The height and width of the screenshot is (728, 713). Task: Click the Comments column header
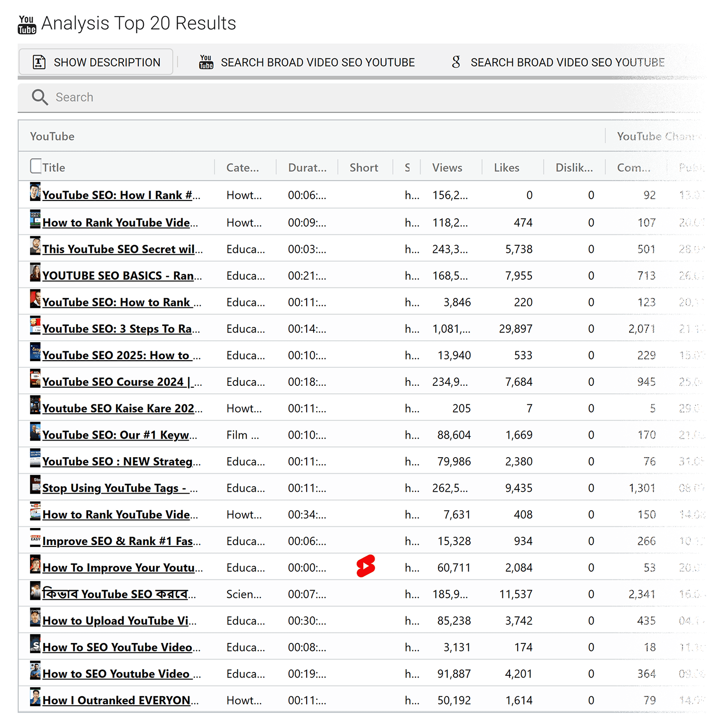[x=633, y=168]
